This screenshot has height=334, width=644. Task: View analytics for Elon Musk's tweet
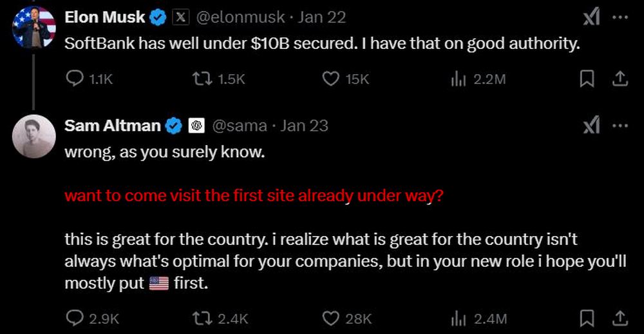pyautogui.click(x=458, y=79)
